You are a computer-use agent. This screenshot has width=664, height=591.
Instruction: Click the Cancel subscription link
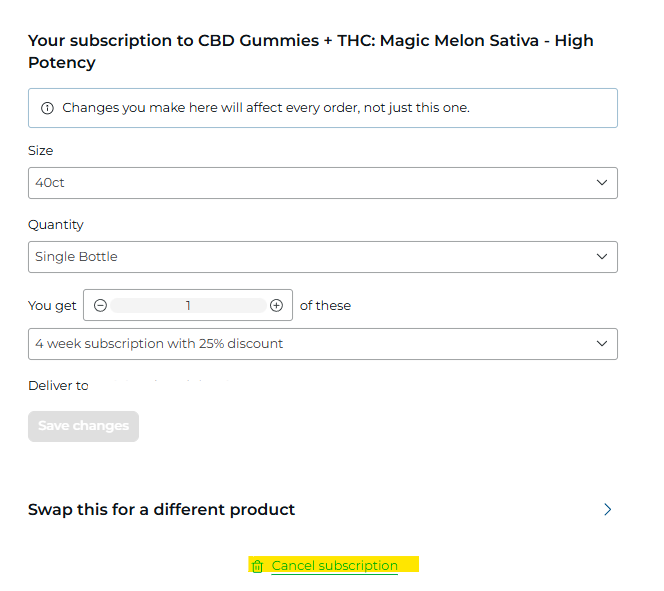334,566
